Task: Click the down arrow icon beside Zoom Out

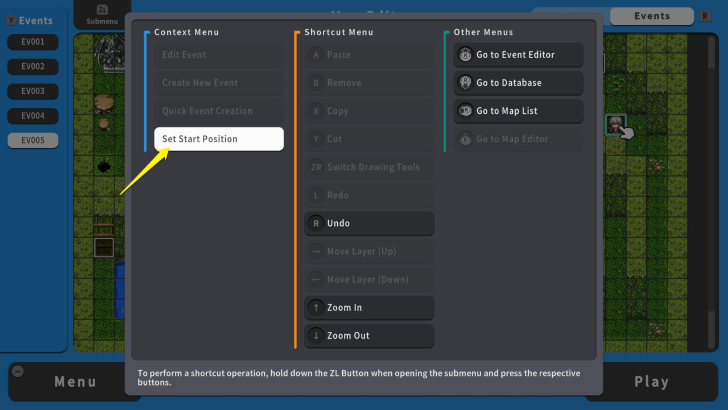Action: [x=316, y=336]
